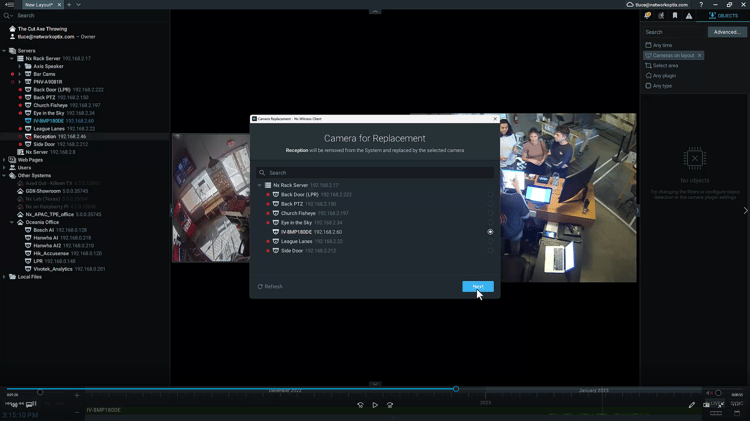This screenshot has width=750, height=421.
Task: Expand the Local Files node
Action: [x=4, y=277]
